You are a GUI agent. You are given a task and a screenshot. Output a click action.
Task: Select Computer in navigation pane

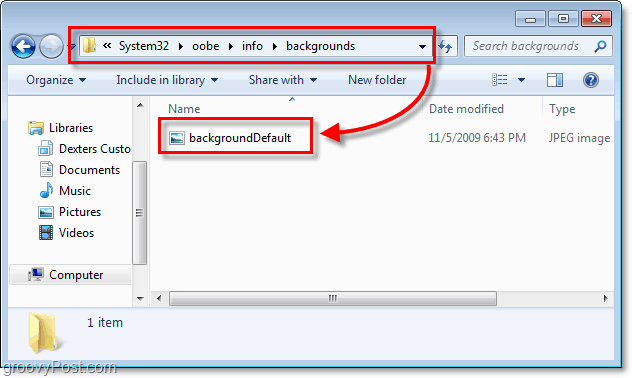tap(76, 275)
